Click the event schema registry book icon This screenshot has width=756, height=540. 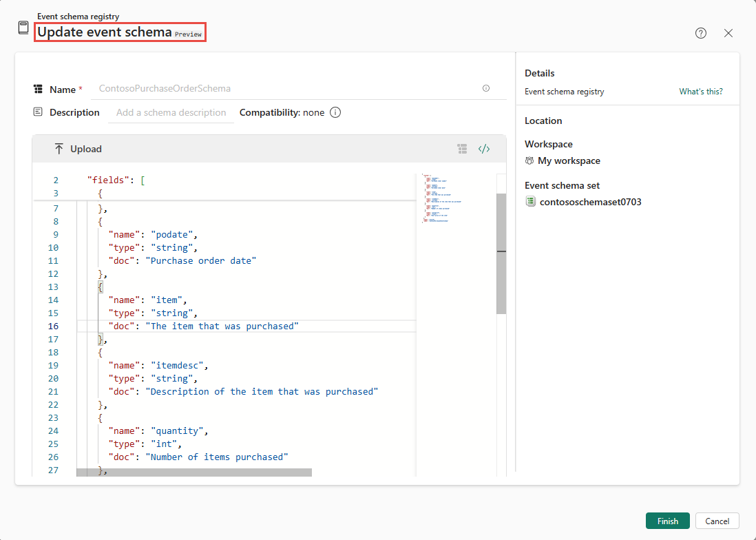pos(23,28)
